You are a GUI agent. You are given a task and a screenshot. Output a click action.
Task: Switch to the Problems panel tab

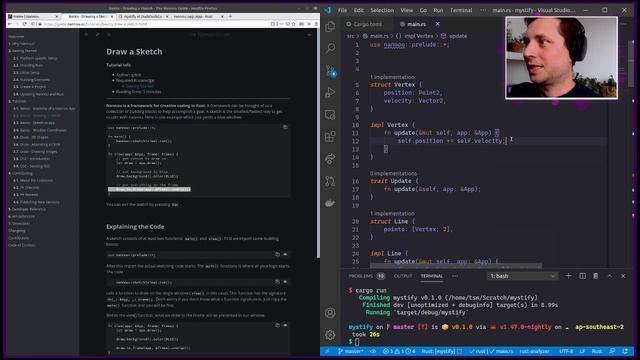tap(366, 276)
